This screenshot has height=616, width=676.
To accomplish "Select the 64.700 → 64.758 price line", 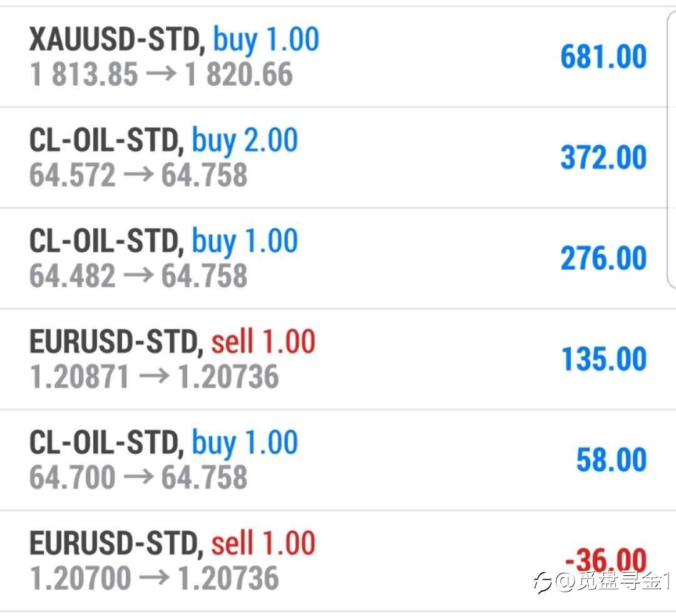I will [x=138, y=478].
